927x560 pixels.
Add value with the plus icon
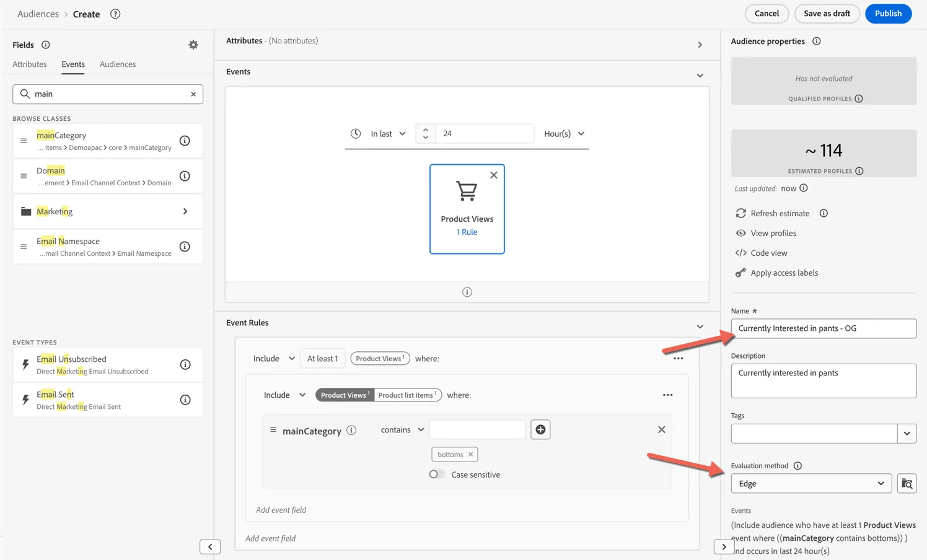(x=540, y=429)
